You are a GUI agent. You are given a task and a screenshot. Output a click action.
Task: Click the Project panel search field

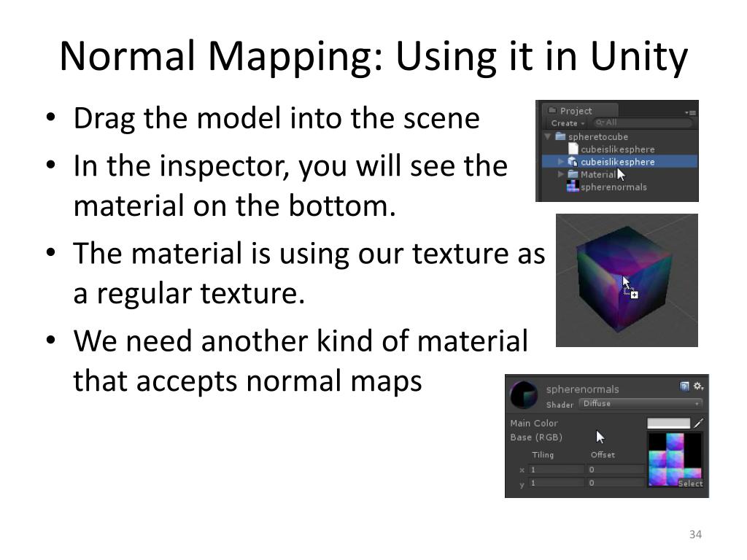(x=642, y=122)
